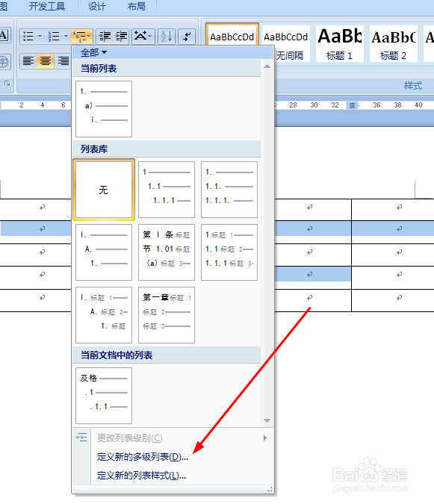Open the 布局 ribbon tab

click(136, 7)
